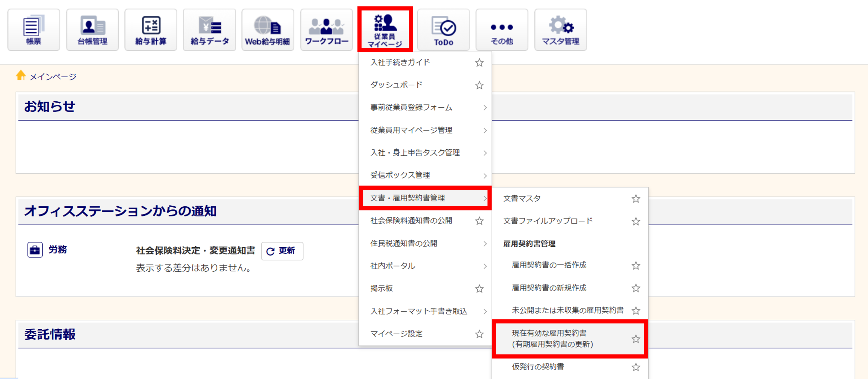Star the 現在有効な雇用契約書 entry
The height and width of the screenshot is (379, 868).
click(636, 339)
